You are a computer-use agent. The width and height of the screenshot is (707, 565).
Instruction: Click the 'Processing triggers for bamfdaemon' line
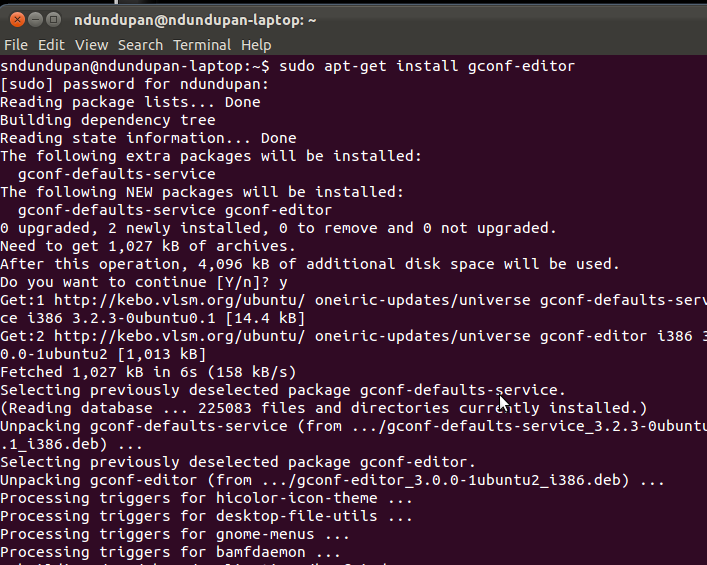click(x=170, y=552)
